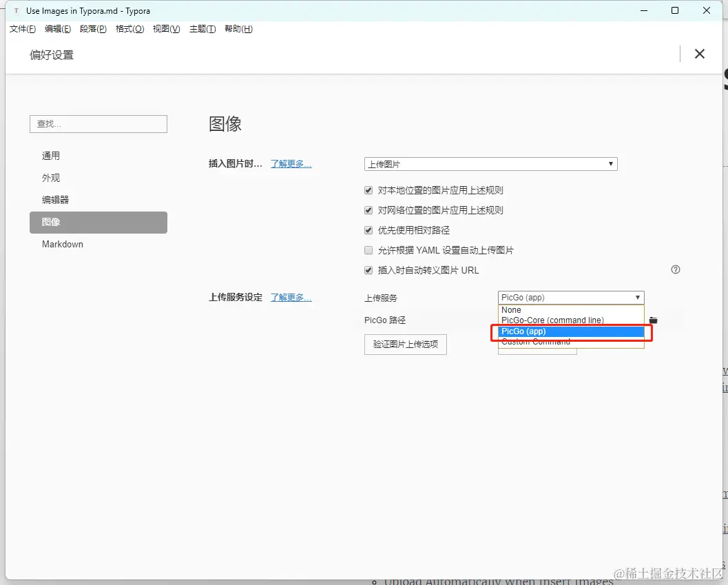Image resolution: width=728 pixels, height=585 pixels.
Task: Choose PicGo-Core (command line) option
Action: (x=571, y=320)
